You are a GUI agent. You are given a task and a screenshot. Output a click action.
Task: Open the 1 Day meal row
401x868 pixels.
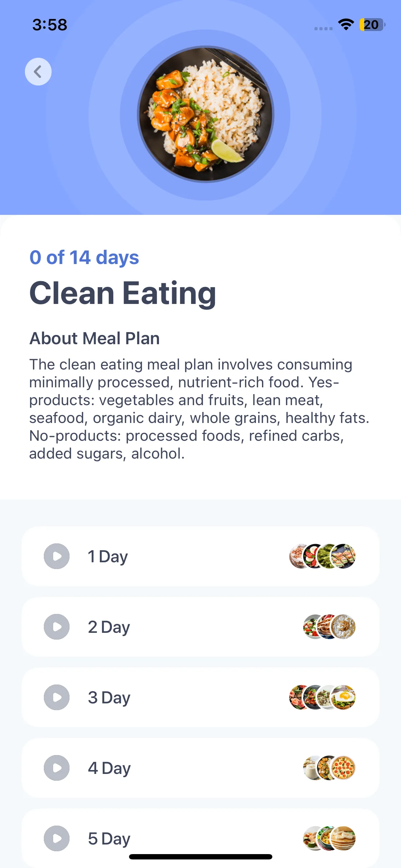pos(200,556)
